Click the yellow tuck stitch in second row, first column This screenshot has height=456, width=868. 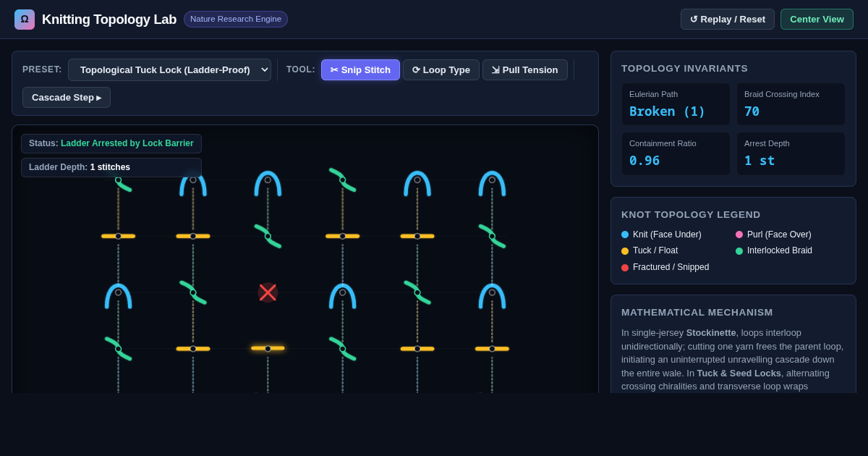(119, 236)
